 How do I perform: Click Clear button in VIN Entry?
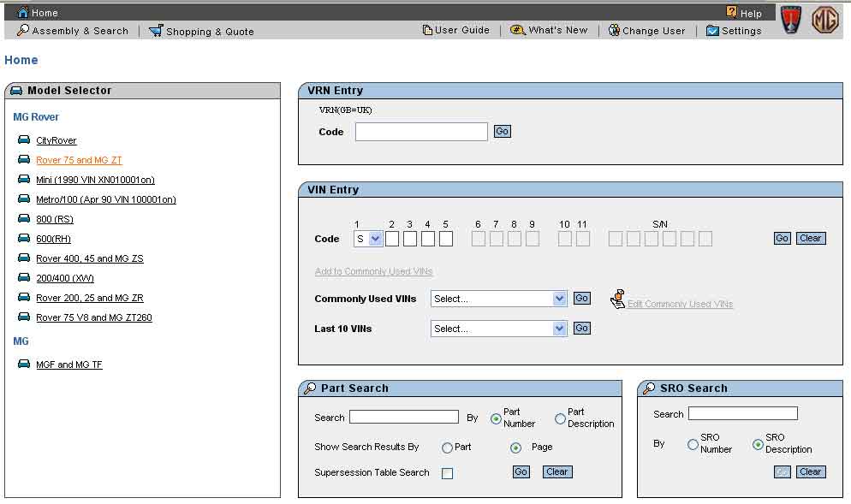point(811,238)
